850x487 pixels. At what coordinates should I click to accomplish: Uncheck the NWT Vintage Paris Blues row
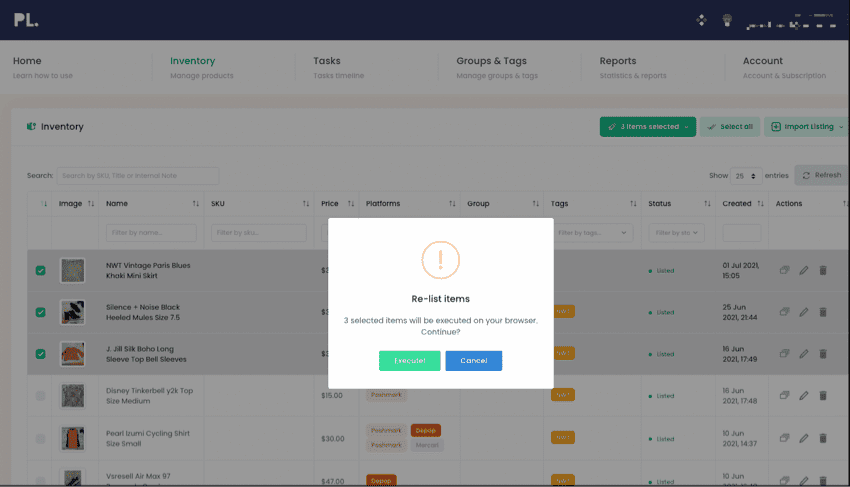(x=40, y=270)
